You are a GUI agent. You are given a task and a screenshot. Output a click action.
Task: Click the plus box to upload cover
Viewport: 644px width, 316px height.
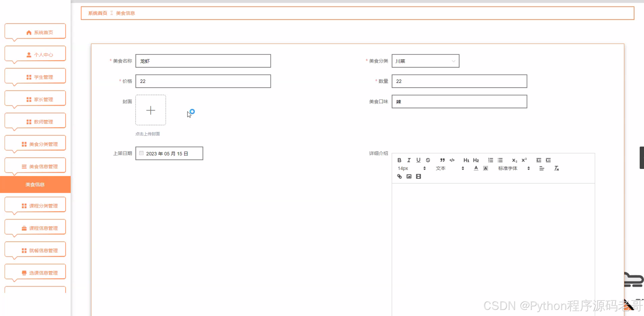(x=151, y=110)
